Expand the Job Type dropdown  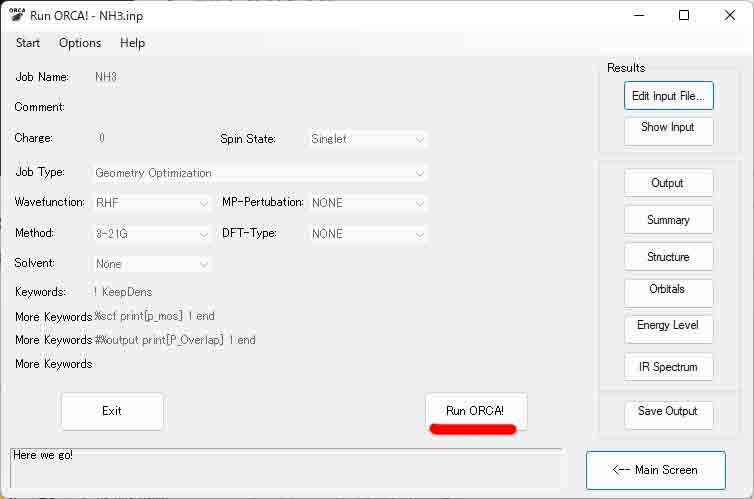pos(260,173)
